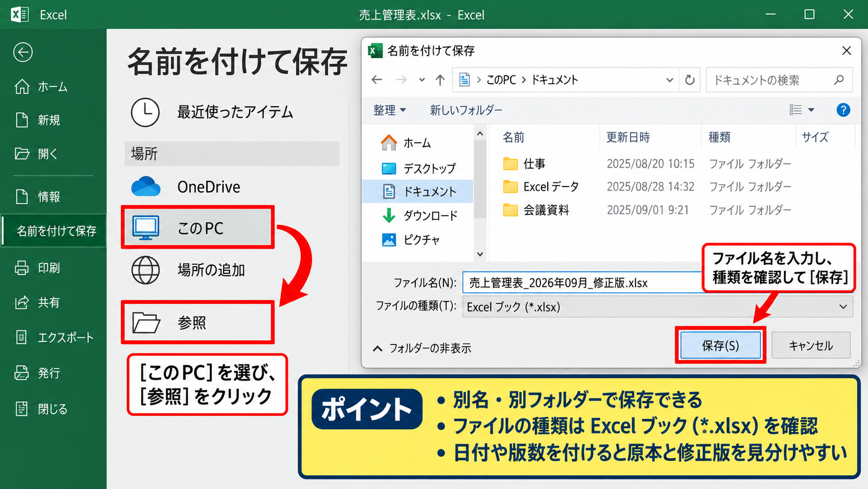The image size is (868, 489).
Task: Sort by 名前 column header
Action: 513,137
